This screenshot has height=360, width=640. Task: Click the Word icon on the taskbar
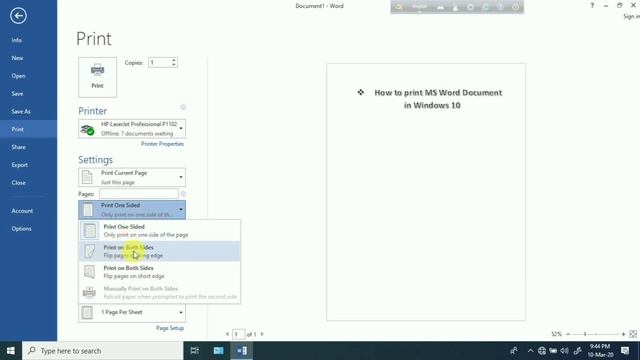(x=242, y=351)
